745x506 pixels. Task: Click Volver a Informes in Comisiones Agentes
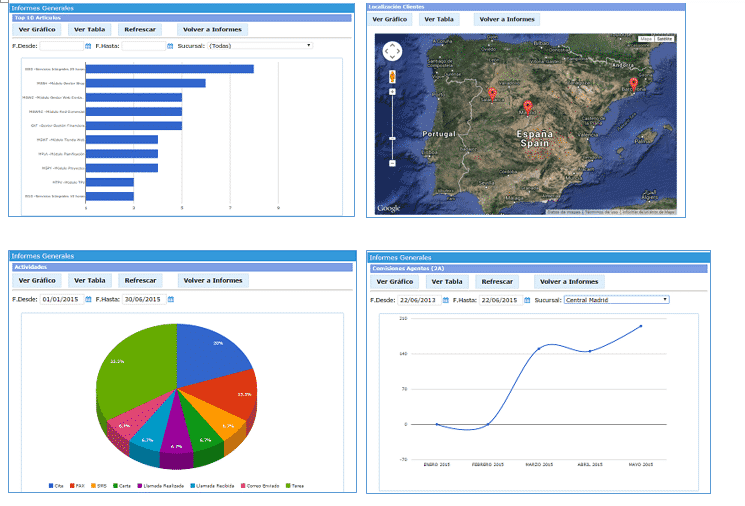[569, 282]
